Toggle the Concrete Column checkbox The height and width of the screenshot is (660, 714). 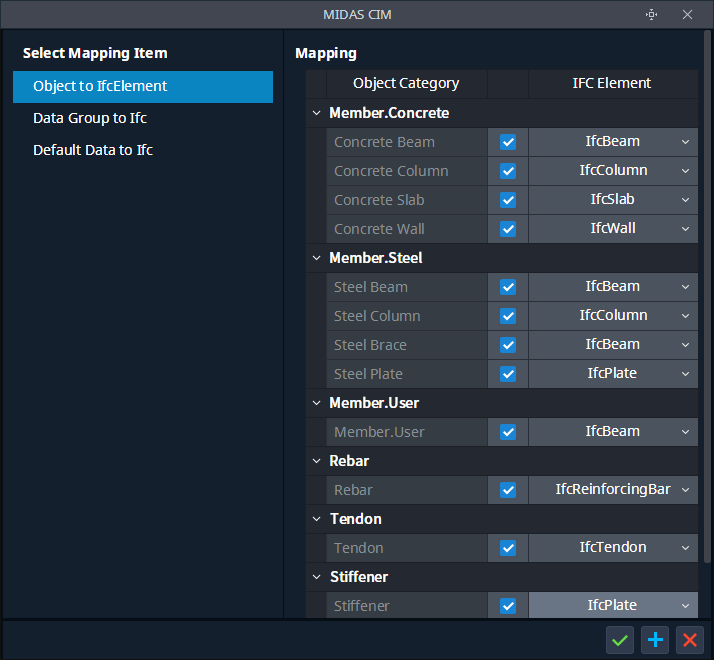tap(508, 171)
